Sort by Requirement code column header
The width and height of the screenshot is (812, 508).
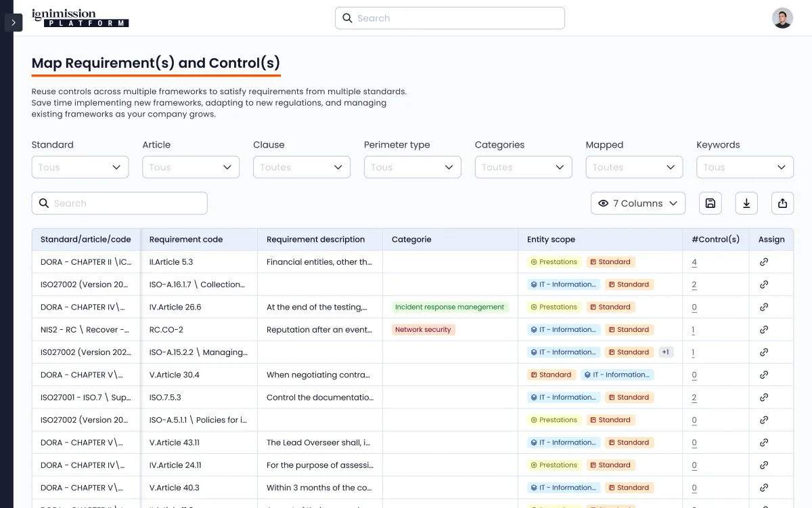coord(186,239)
